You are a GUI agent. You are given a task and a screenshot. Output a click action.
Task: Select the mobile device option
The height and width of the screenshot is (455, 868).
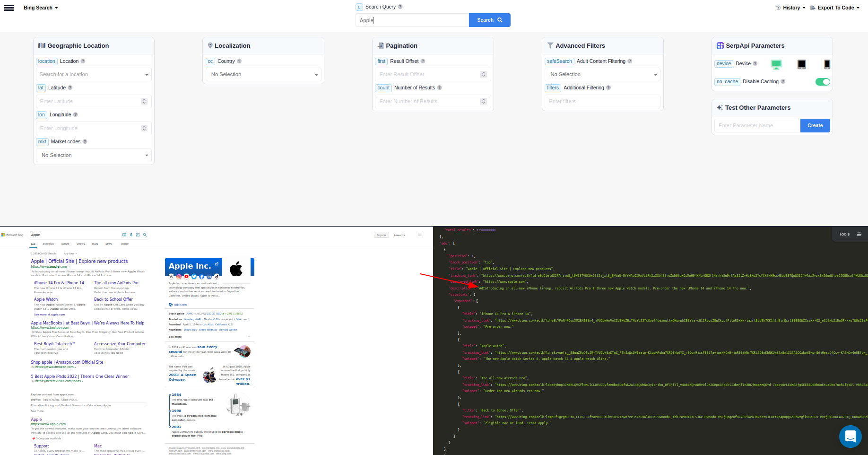826,64
